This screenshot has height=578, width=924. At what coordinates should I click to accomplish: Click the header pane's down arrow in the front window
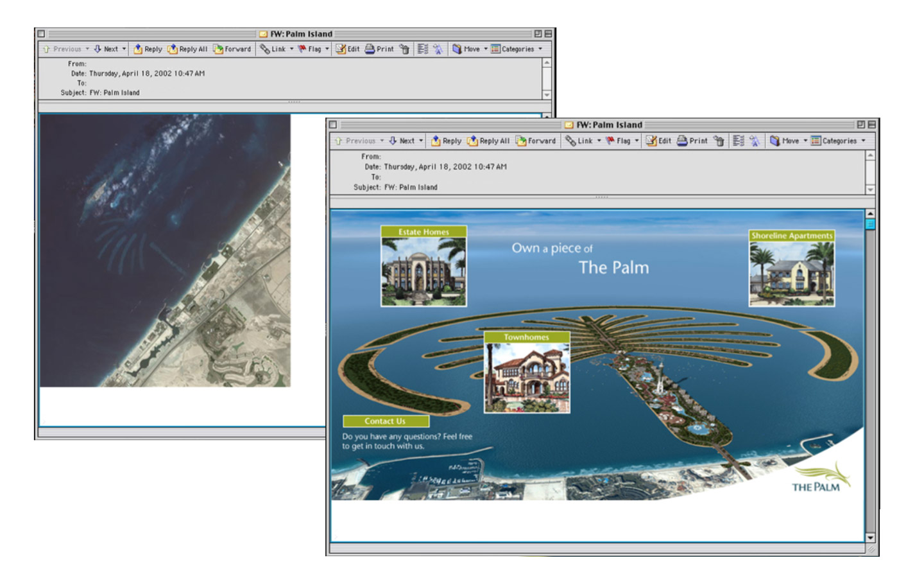870,189
